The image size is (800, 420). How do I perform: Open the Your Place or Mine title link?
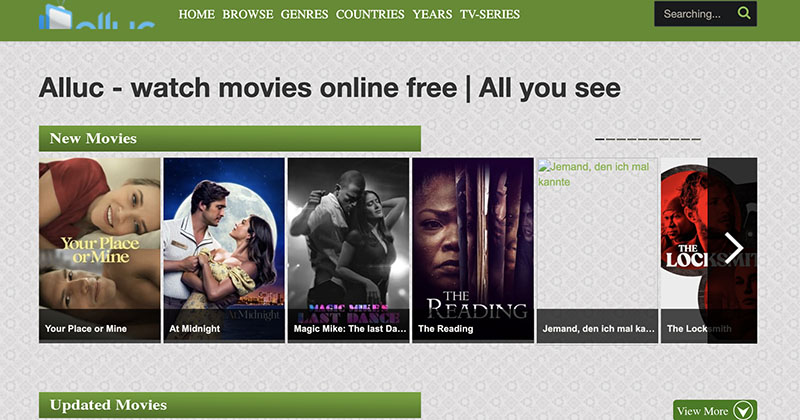pyautogui.click(x=86, y=329)
